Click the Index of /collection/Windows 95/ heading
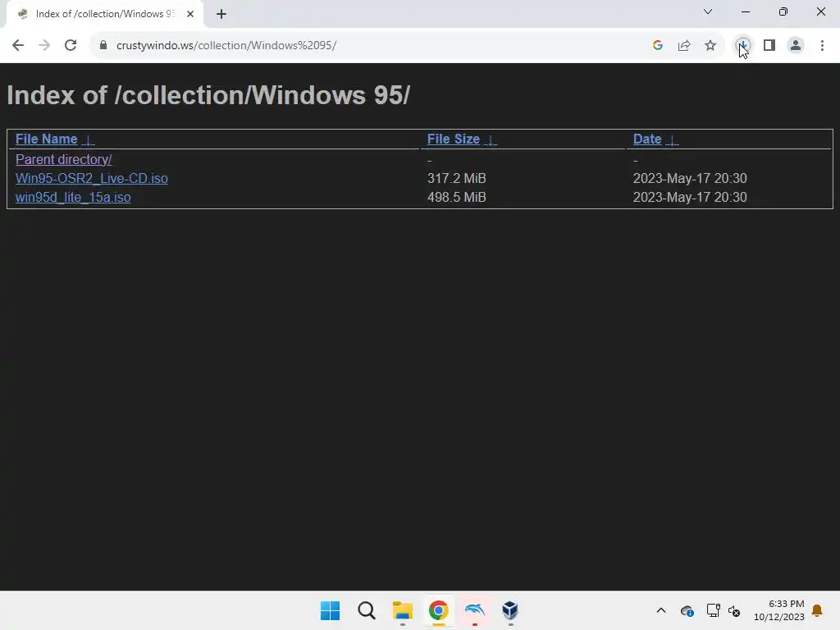Image resolution: width=840 pixels, height=630 pixels. point(208,95)
